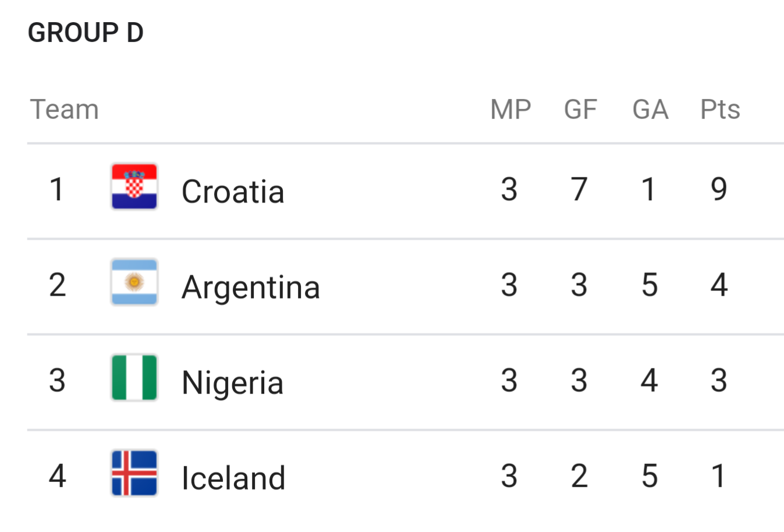This screenshot has height=532, width=784.
Task: Open the Croatia team name
Action: (x=233, y=191)
